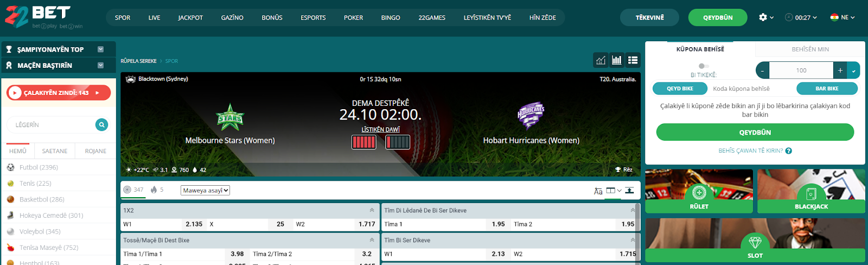868x265 pixels.
Task: Decrease the stake with minus button
Action: 763,71
